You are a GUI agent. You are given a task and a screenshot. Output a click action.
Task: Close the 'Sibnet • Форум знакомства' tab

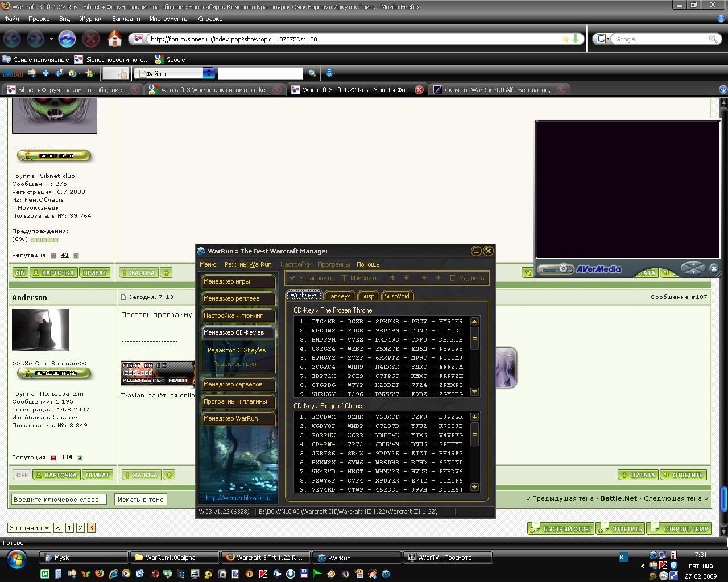coord(135,90)
